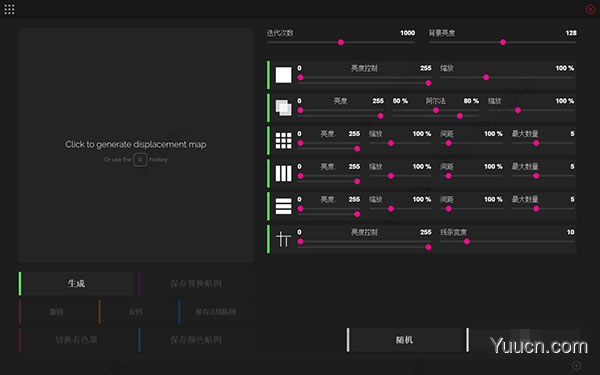Click the dimmed 保存置换贴图 button
This screenshot has width=600, height=375.
(196, 284)
